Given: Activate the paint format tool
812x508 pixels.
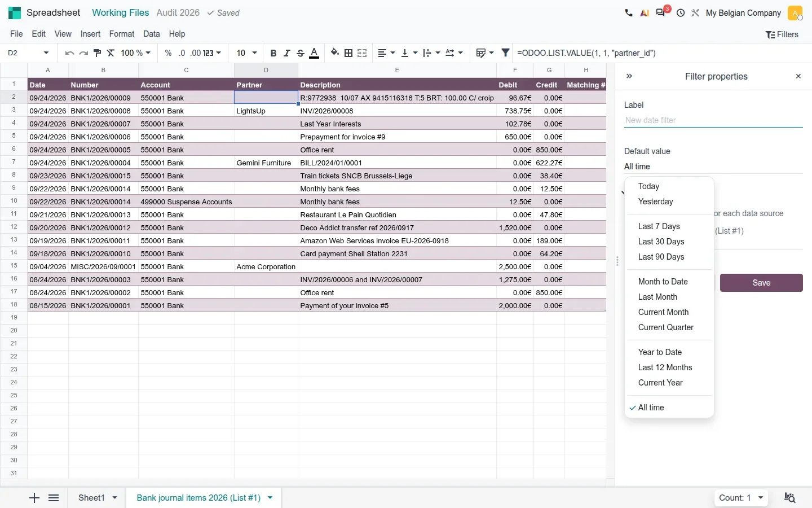Looking at the screenshot, I should [97, 53].
